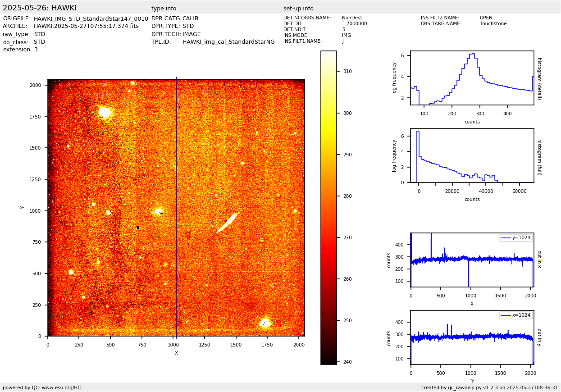Click the ORIGFILE StandardStar147_0010 name
Viewport: 561px width, 392px height.
click(x=91, y=18)
